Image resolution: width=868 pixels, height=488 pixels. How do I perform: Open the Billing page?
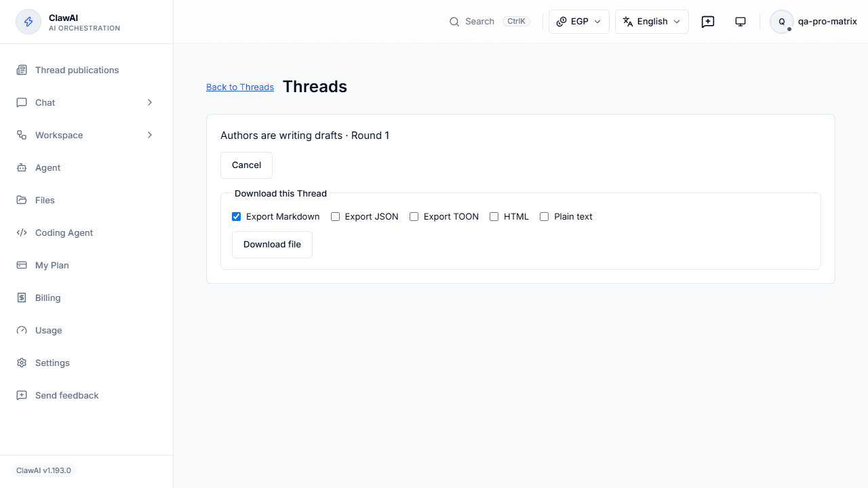[87, 298]
